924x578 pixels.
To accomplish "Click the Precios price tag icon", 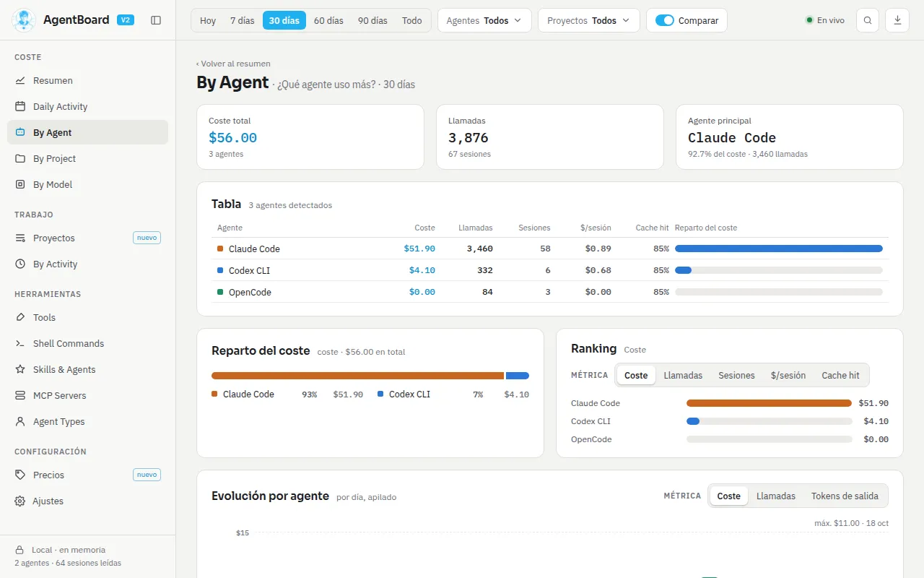I will [20, 475].
